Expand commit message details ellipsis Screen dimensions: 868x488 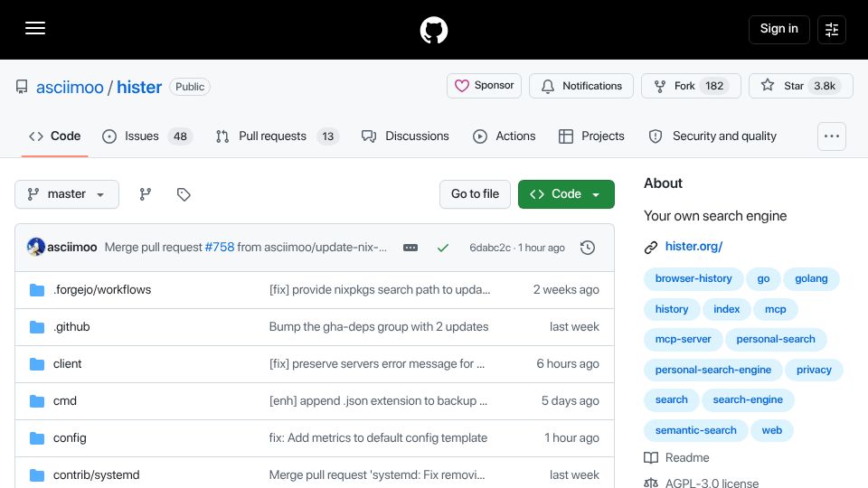(x=410, y=248)
